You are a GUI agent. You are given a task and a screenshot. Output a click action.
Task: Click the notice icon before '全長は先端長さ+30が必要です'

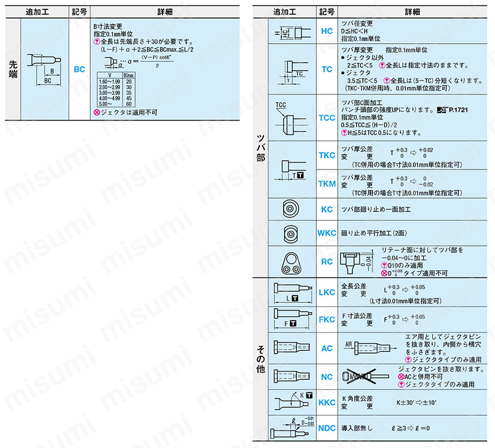97,42
